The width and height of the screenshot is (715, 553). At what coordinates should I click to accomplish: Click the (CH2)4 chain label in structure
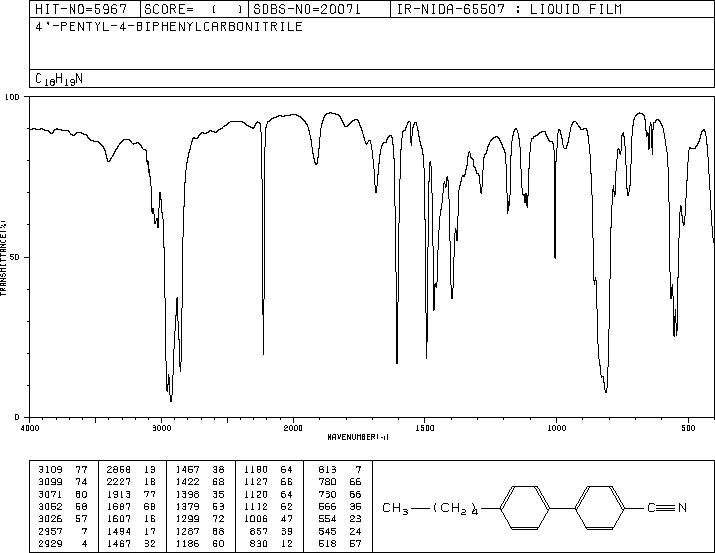[x=456, y=508]
